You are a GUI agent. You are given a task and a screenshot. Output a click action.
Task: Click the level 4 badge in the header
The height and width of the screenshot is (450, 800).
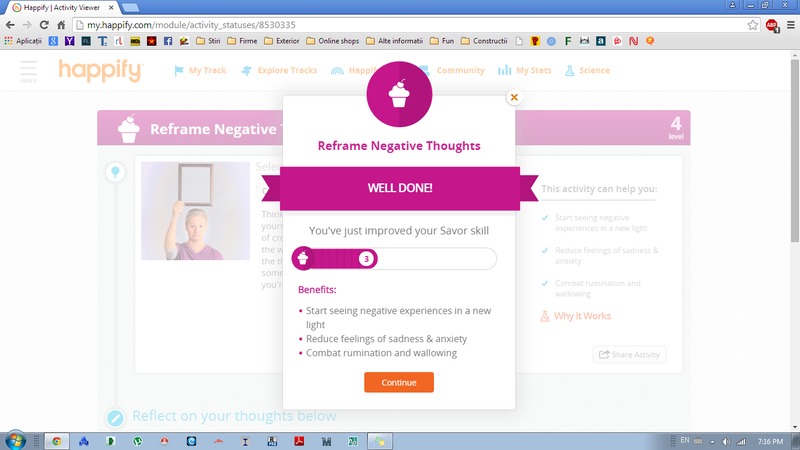pyautogui.click(x=676, y=128)
